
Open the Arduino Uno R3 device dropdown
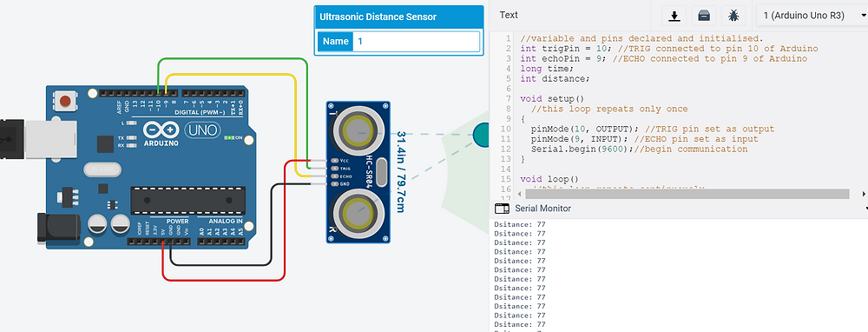point(812,16)
